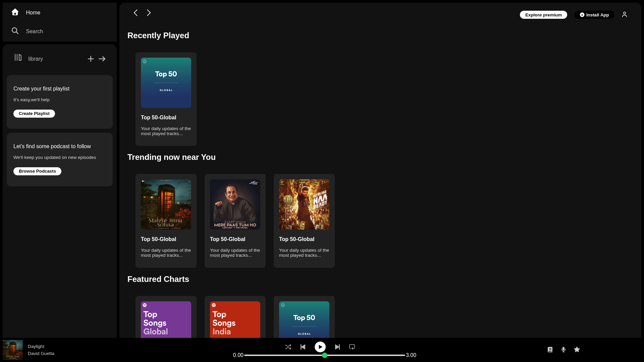Click the playback progress bar track

click(x=325, y=355)
